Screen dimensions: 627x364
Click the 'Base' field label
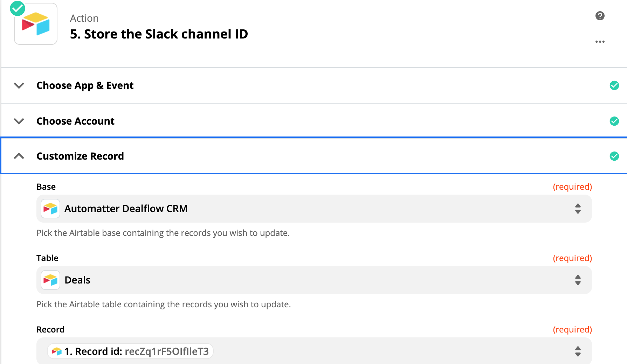click(x=46, y=187)
